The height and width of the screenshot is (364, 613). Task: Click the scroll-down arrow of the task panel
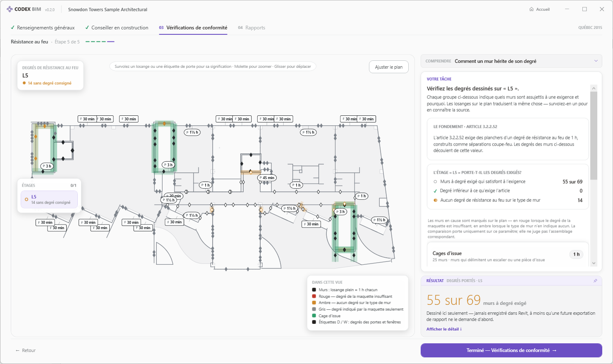(594, 263)
